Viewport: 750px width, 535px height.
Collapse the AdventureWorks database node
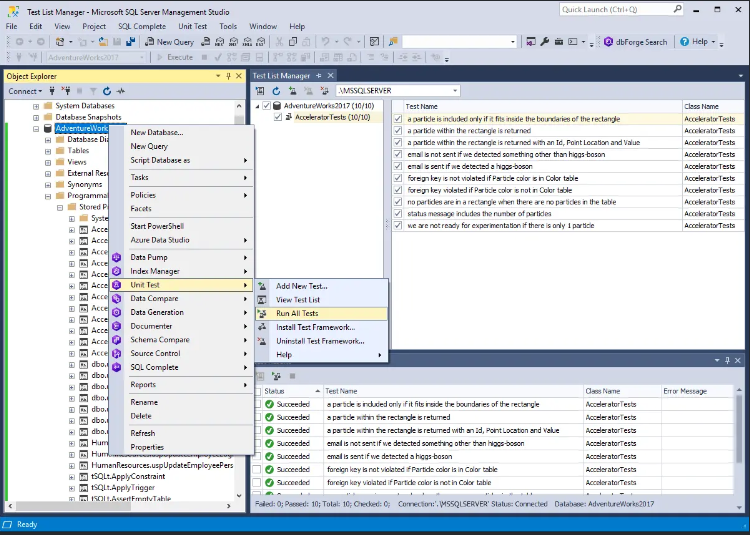(x=36, y=129)
